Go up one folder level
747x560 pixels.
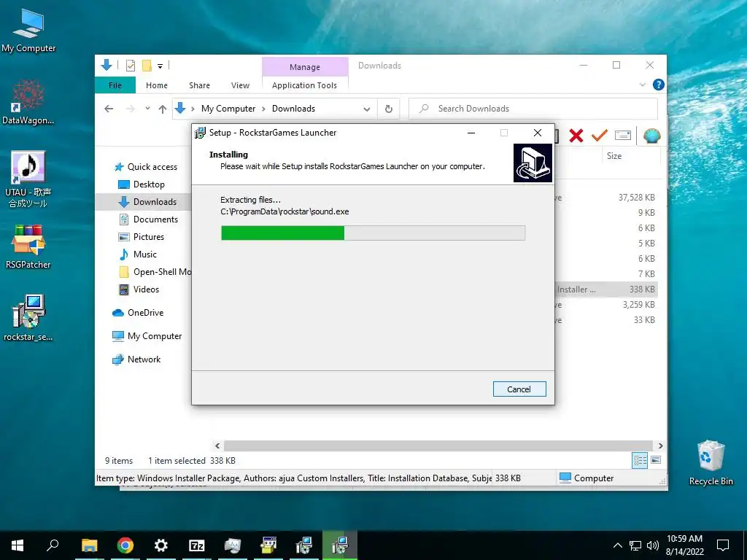pos(163,109)
